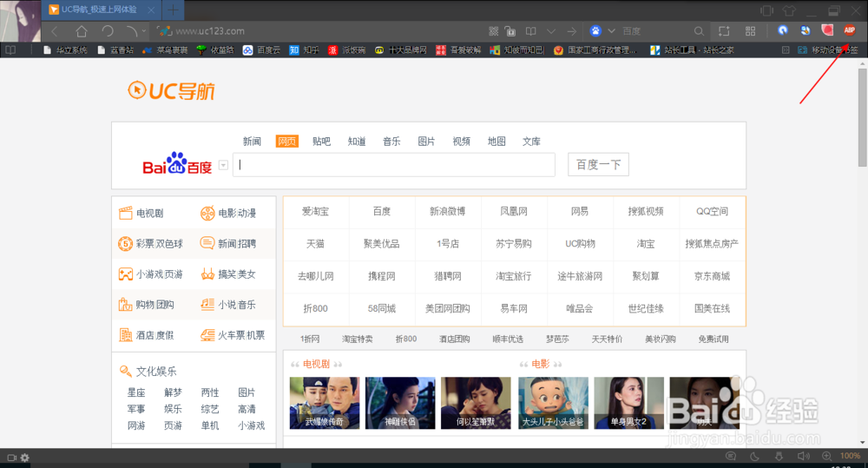The height and width of the screenshot is (468, 868).
Task: Open the 爱淘宝 site link
Action: point(316,212)
